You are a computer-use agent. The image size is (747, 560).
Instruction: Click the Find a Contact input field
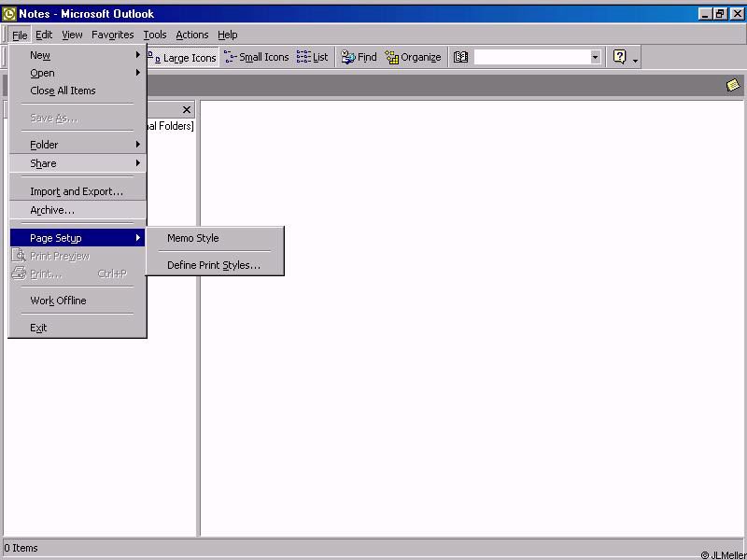click(531, 58)
